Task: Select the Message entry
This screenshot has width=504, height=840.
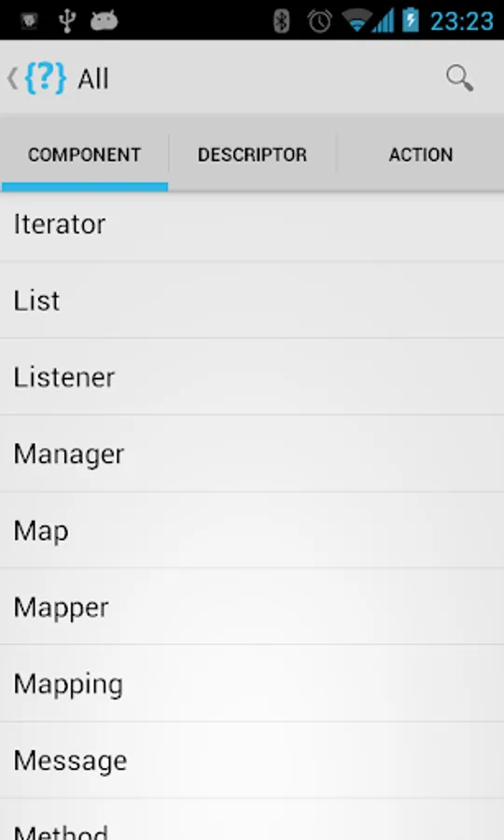Action: click(x=252, y=760)
